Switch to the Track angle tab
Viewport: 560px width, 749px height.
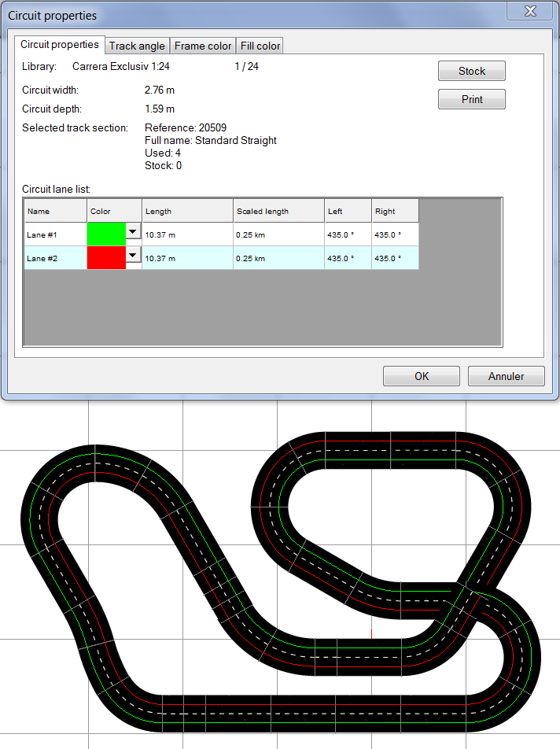pyautogui.click(x=137, y=46)
